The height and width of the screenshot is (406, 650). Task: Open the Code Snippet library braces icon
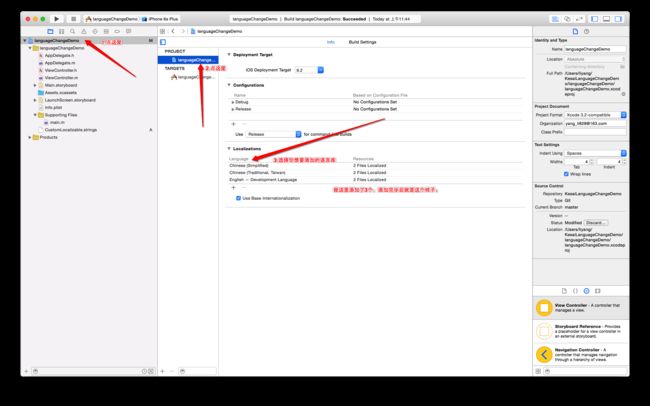(575, 291)
